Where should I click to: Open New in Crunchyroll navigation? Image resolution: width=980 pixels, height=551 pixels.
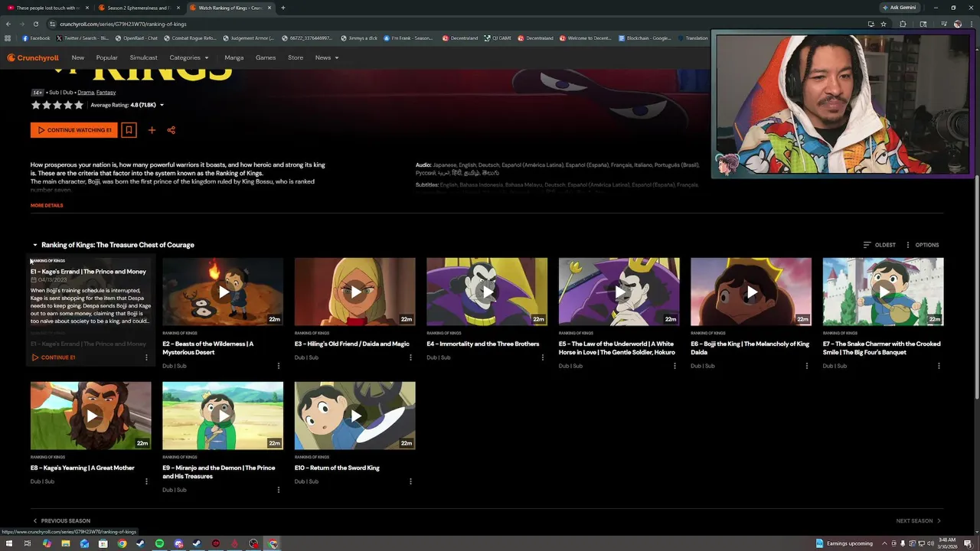78,57
